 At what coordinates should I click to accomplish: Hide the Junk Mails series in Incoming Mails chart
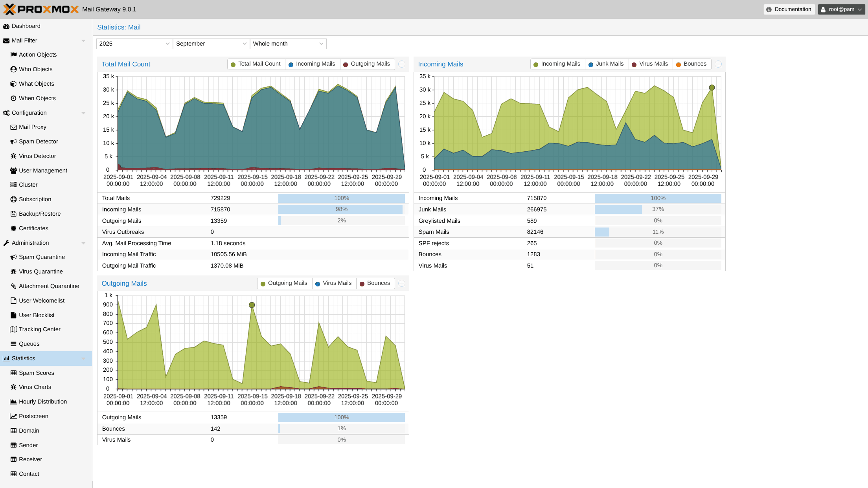click(606, 64)
